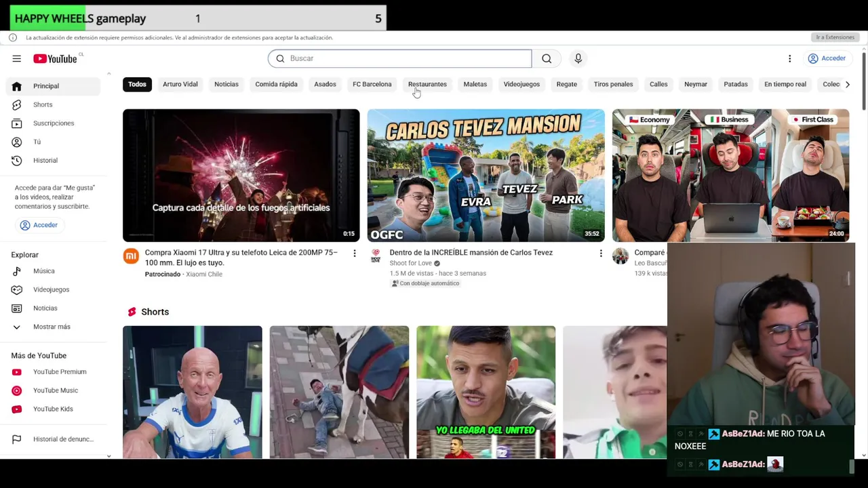Select the En tiempo real chip
Screen dimensions: 868x488
pyautogui.click(x=785, y=84)
